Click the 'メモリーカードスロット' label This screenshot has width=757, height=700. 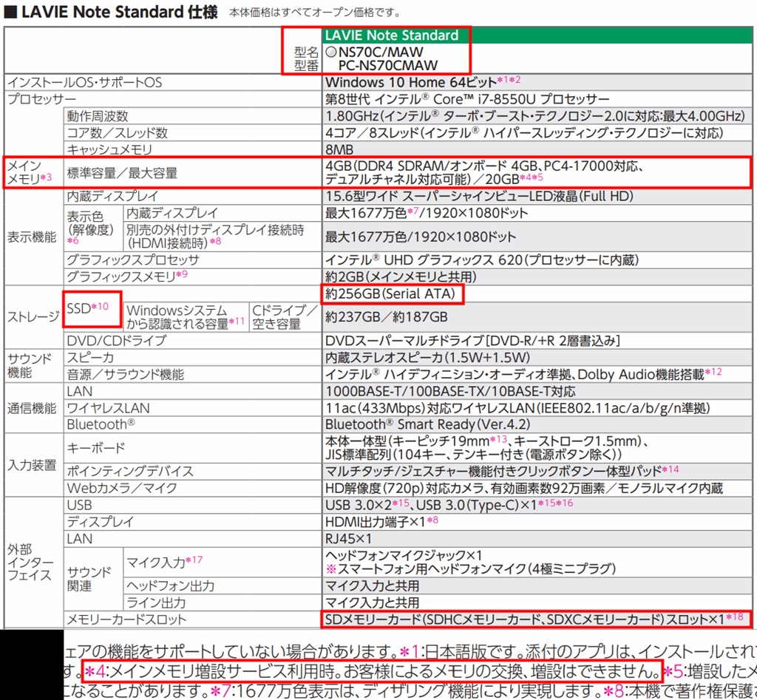126,619
